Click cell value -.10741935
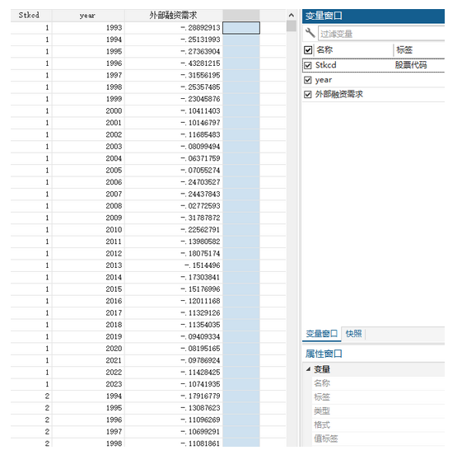This screenshot has height=455, width=476. click(x=200, y=384)
